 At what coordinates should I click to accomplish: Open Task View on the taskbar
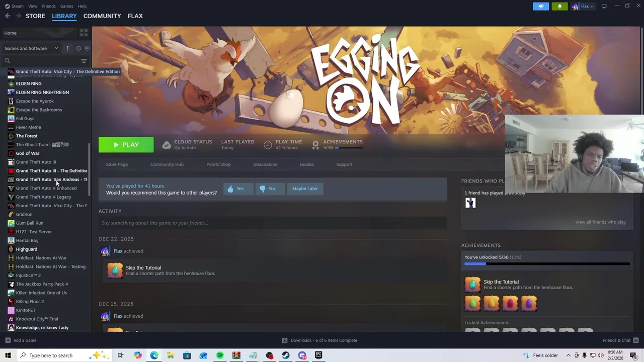click(120, 355)
